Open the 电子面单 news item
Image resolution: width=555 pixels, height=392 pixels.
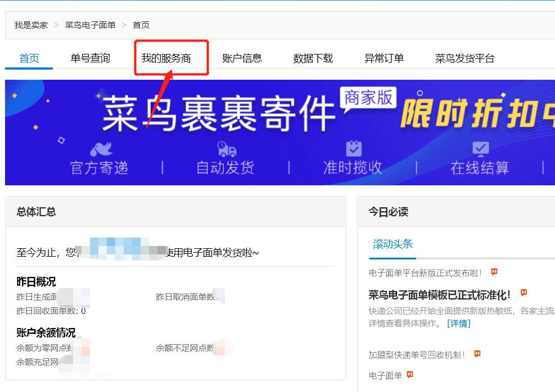(385, 376)
